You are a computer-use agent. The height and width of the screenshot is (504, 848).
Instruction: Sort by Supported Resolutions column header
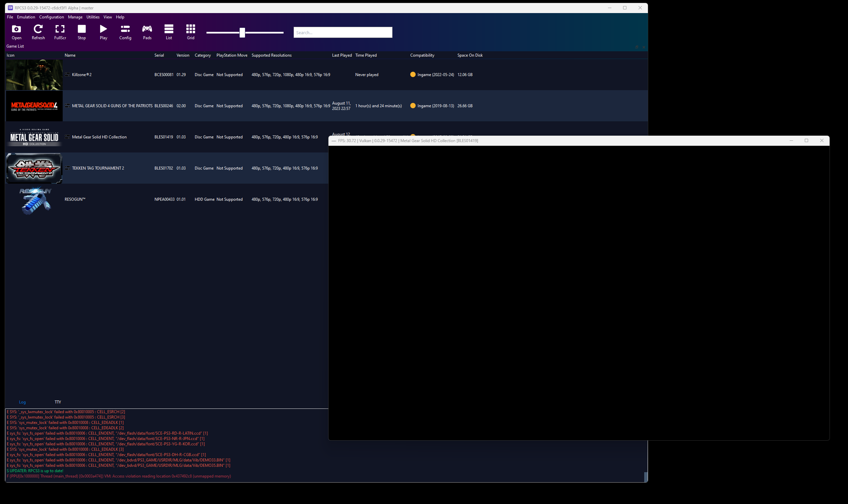271,55
